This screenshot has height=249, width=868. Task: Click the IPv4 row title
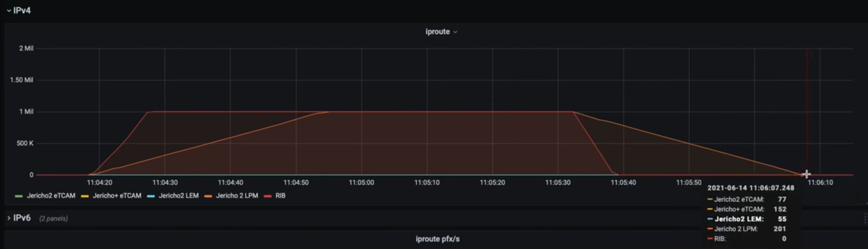22,11
